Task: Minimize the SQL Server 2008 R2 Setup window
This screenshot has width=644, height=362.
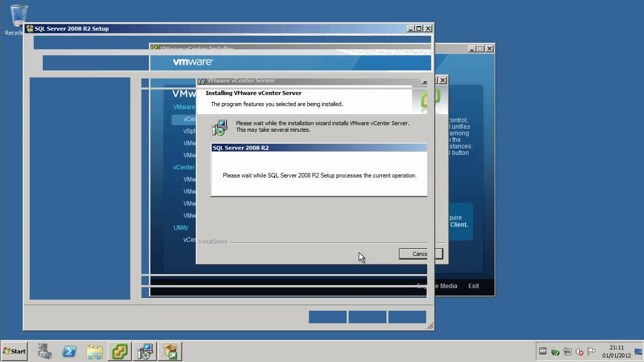Action: (410, 29)
